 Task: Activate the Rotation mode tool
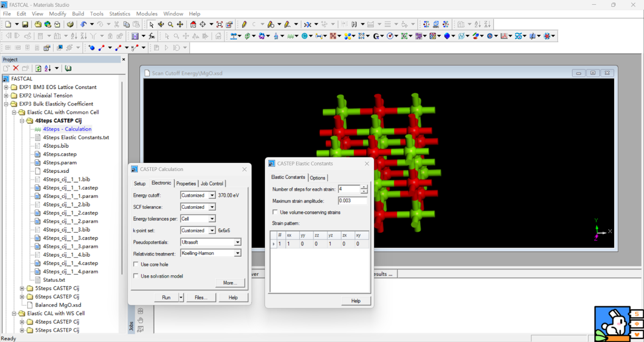tap(161, 25)
